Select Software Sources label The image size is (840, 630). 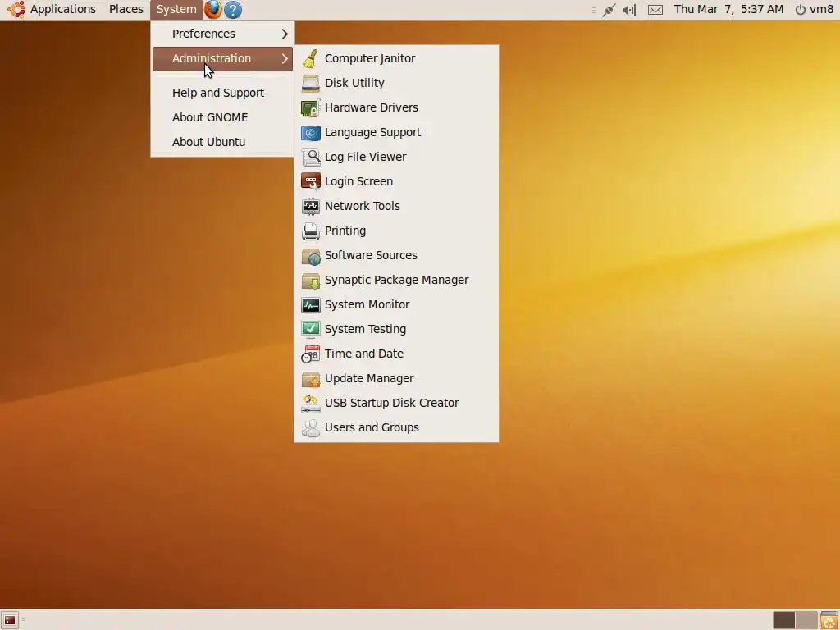coord(371,256)
